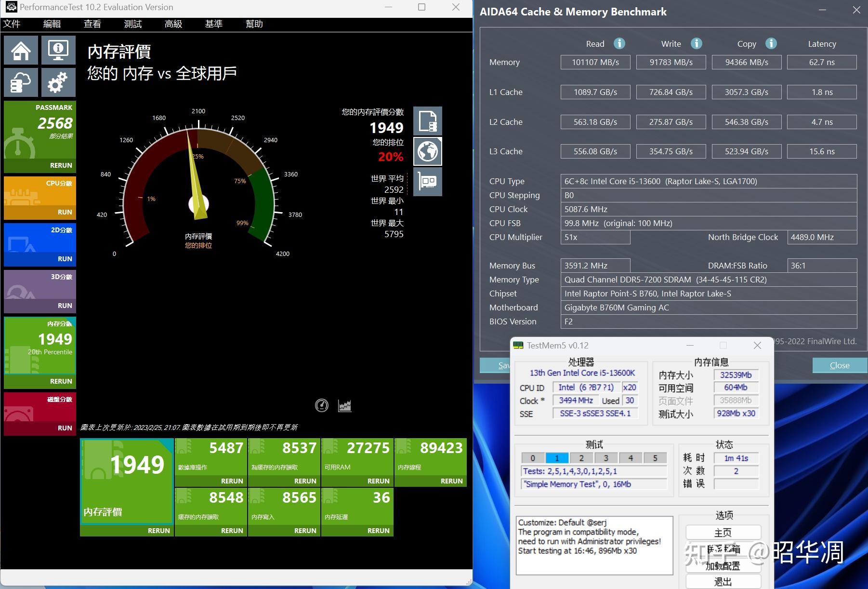The width and height of the screenshot is (868, 589).
Task: Click the red 20% ranking text
Action: coord(391,157)
